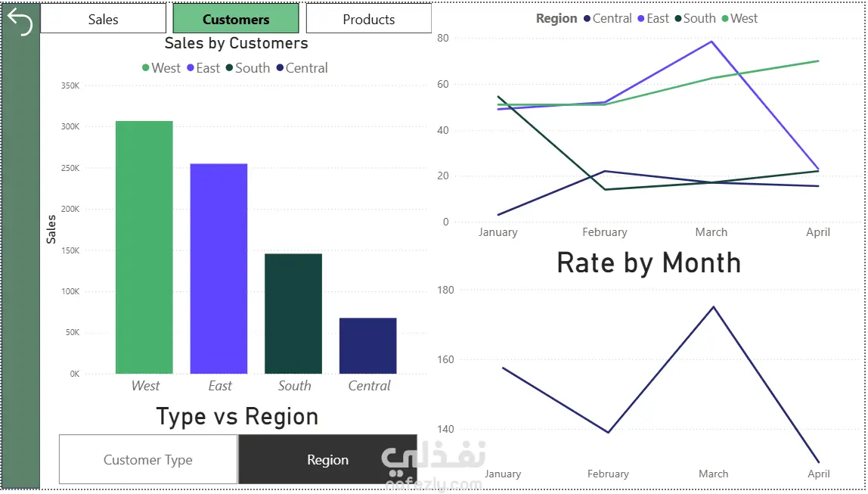
Task: Click East in the Region line chart legend
Action: pyautogui.click(x=653, y=18)
